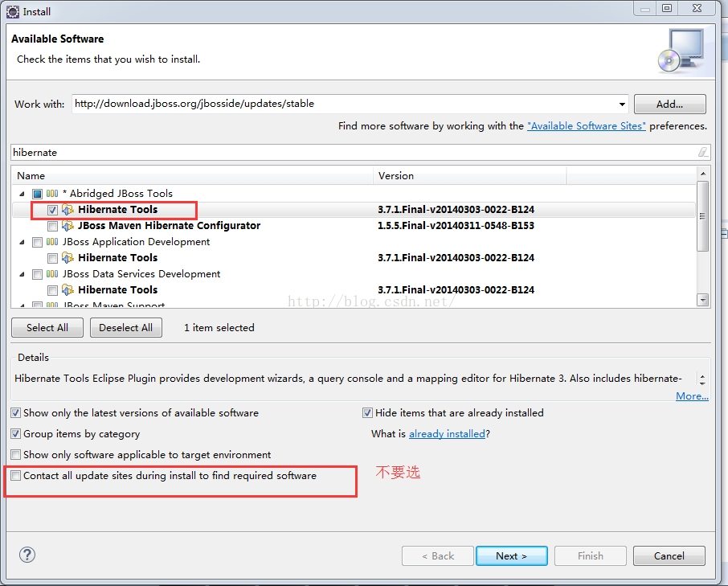Viewport: 728px width, 586px height.
Task: Close the Install dialog window
Action: click(697, 8)
